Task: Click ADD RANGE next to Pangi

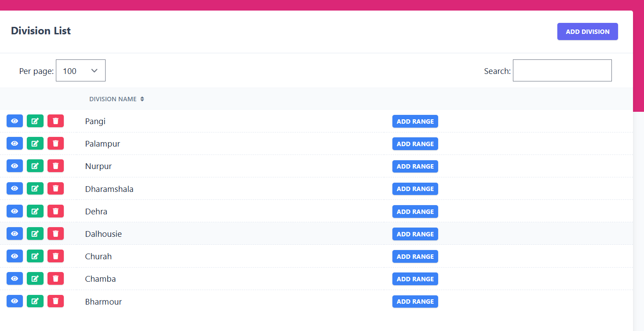Action: 415,121
